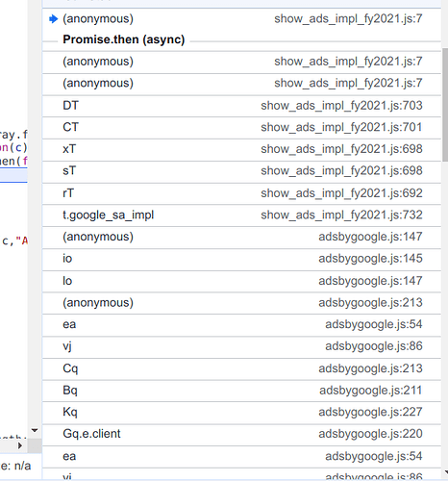The height and width of the screenshot is (481, 448).
Task: Select the sT call stack frame
Action: click(241, 171)
